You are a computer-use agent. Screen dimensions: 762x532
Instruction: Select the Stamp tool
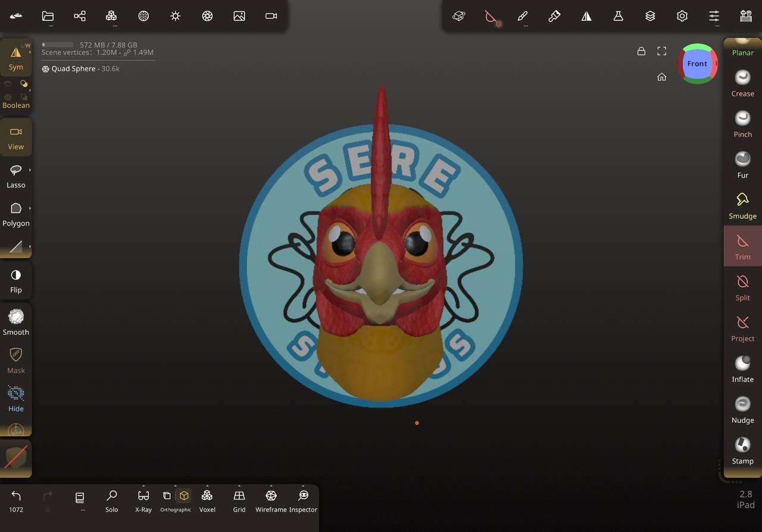[742, 450]
